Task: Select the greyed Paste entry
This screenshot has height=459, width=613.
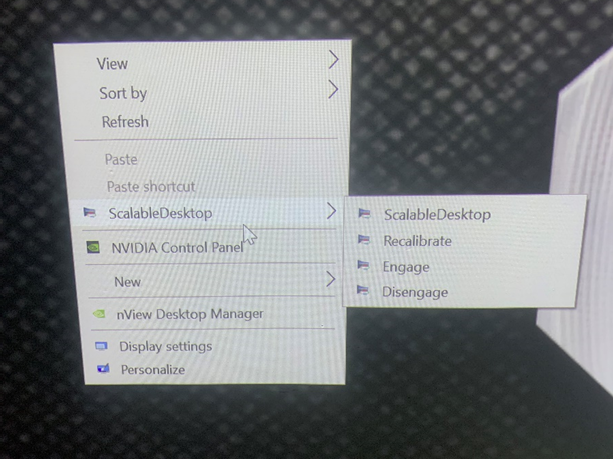Action: [121, 160]
